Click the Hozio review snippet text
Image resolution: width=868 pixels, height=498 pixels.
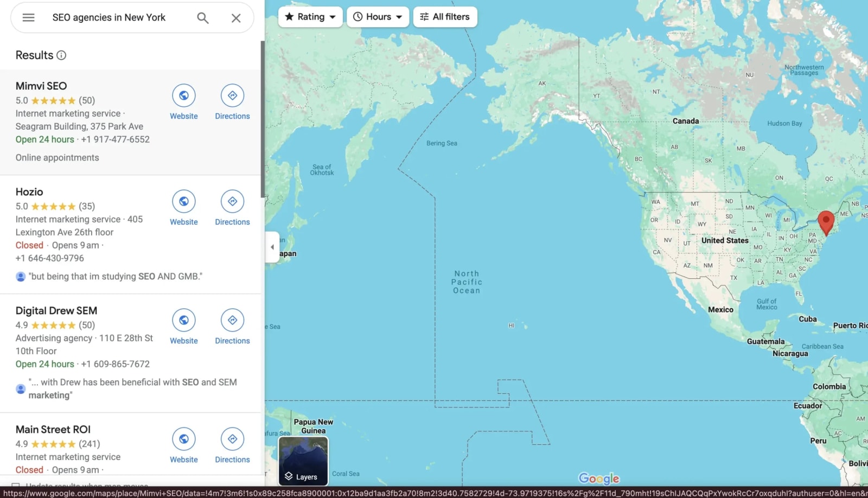tap(116, 277)
